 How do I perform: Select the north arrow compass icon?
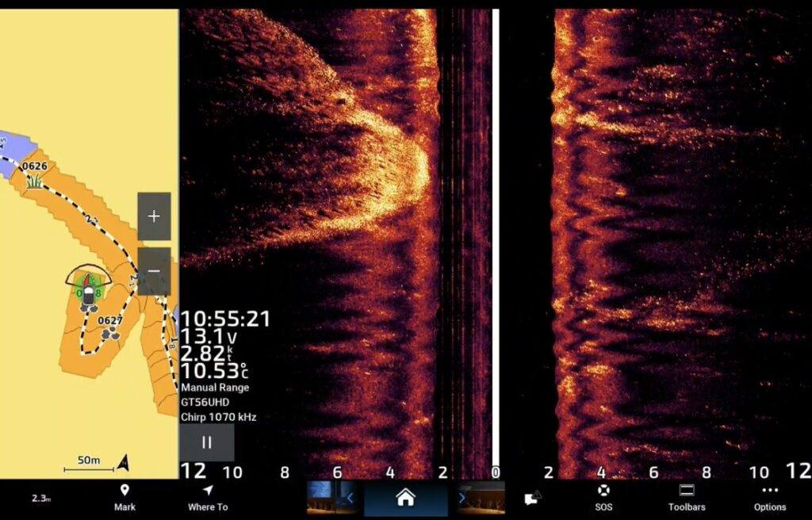point(123,462)
